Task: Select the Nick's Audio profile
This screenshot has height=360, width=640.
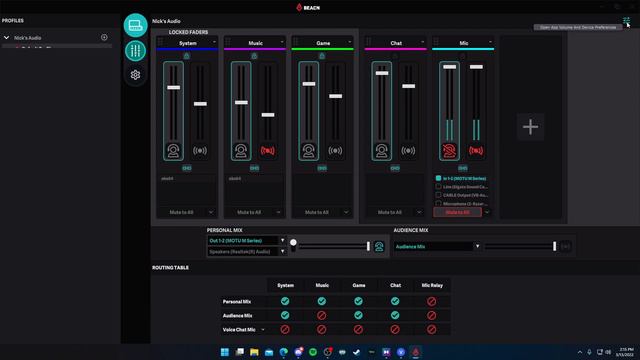Action: (27, 38)
